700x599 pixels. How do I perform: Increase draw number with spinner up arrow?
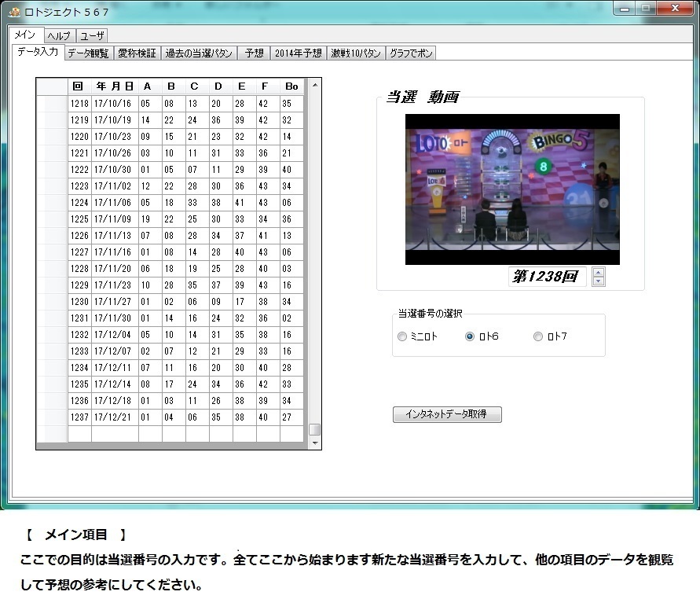pyautogui.click(x=598, y=272)
